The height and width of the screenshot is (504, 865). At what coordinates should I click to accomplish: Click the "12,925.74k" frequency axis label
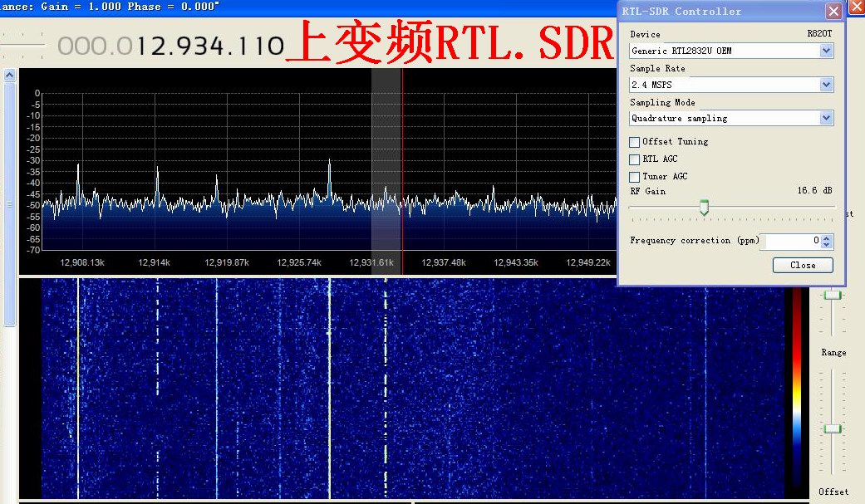(299, 262)
